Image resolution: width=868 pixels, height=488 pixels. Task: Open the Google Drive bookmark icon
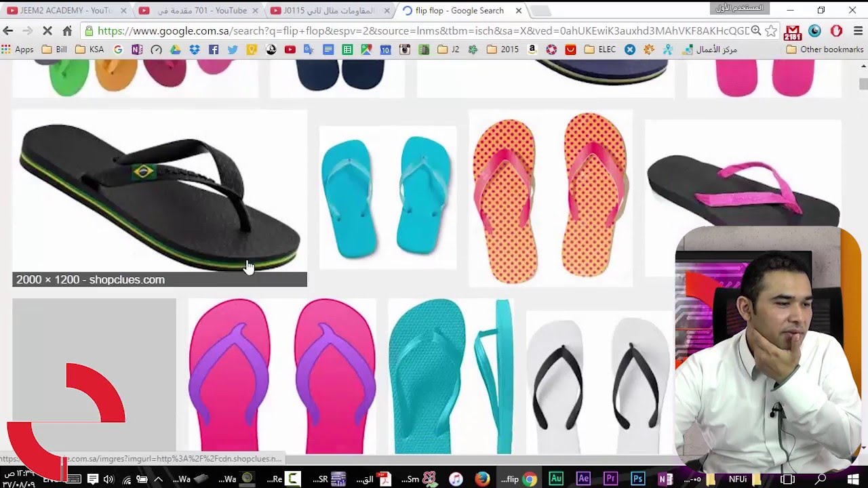176,49
